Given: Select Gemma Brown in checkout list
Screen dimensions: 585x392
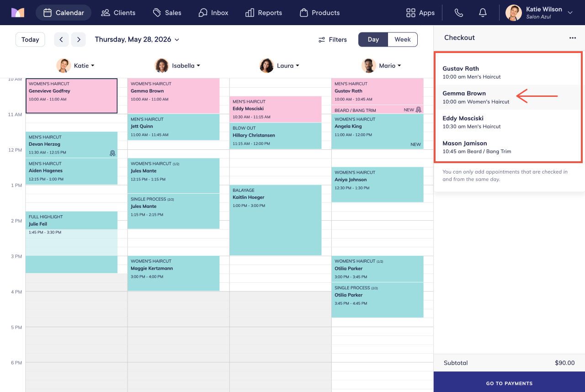Looking at the screenshot, I should (508, 97).
